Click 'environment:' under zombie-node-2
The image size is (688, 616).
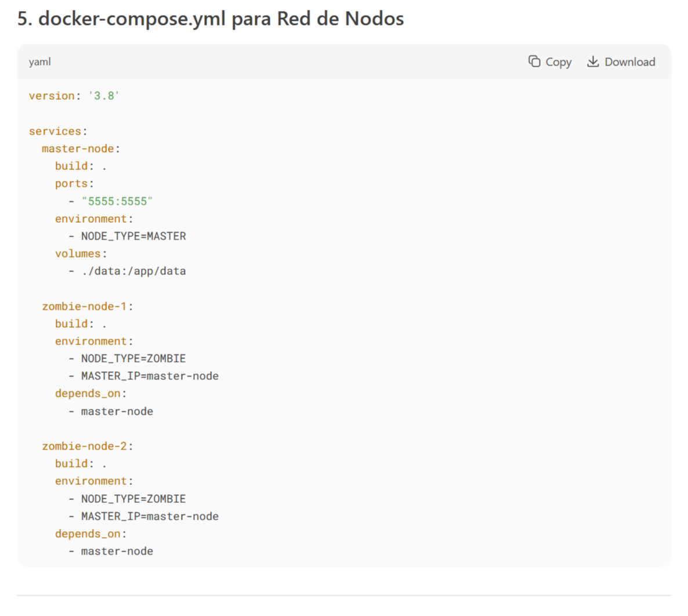(x=94, y=481)
